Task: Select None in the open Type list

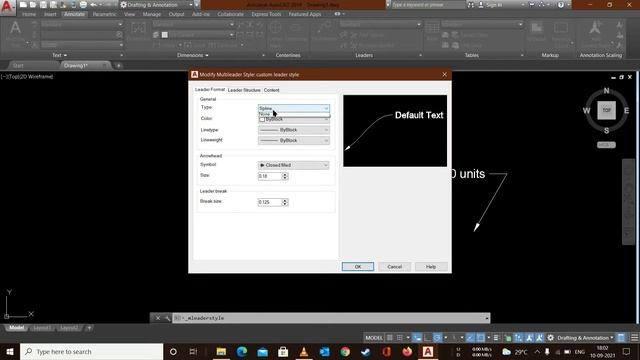Action: [293, 114]
